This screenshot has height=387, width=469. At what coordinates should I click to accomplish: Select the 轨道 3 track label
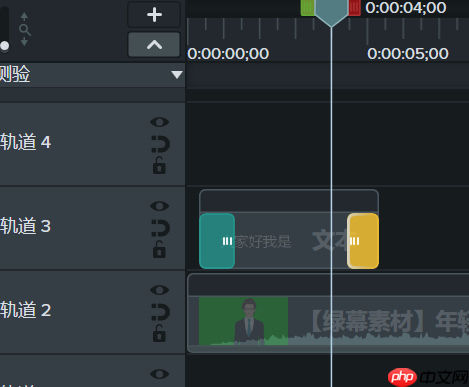point(25,226)
